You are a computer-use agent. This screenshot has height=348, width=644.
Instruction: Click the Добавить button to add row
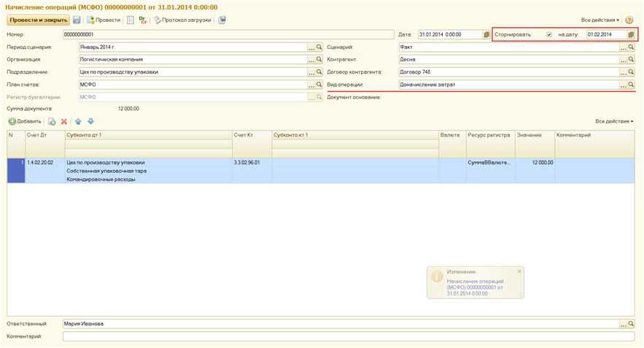click(25, 122)
